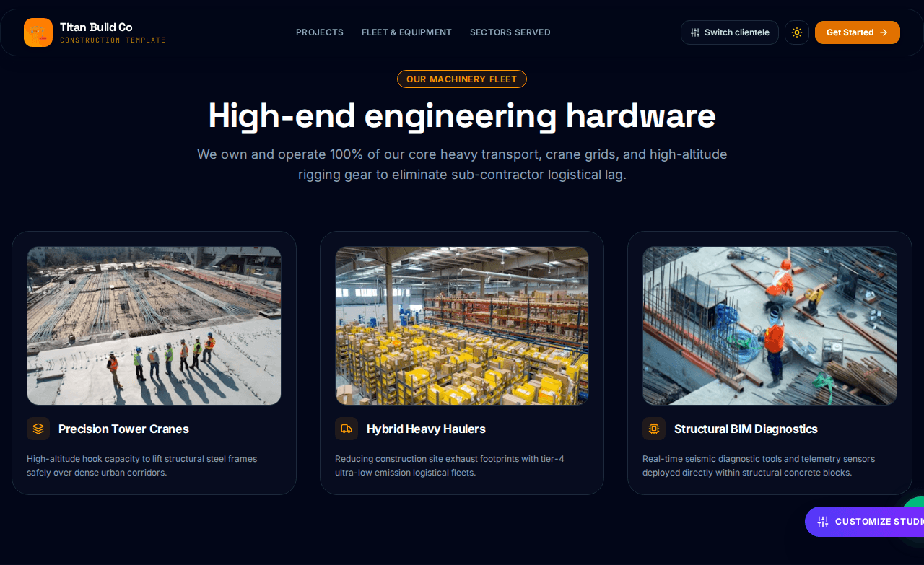The height and width of the screenshot is (565, 924).
Task: Click the Switch clientele button
Action: (x=730, y=32)
